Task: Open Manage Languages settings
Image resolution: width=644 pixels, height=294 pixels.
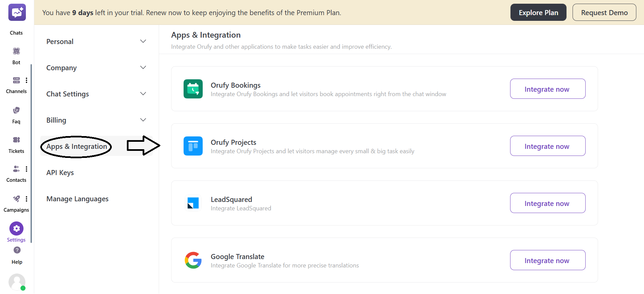Action: coord(77,199)
